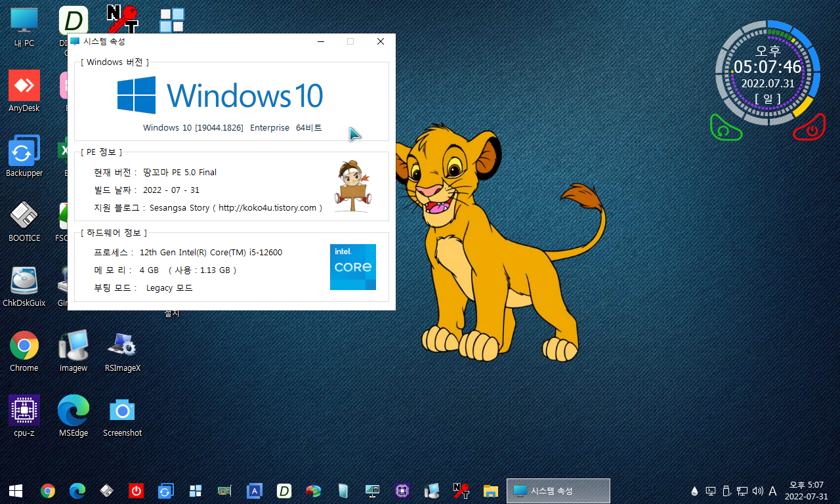Viewport: 840px width, 504px height.
Task: Launch Chrome from the taskbar
Action: [47, 490]
